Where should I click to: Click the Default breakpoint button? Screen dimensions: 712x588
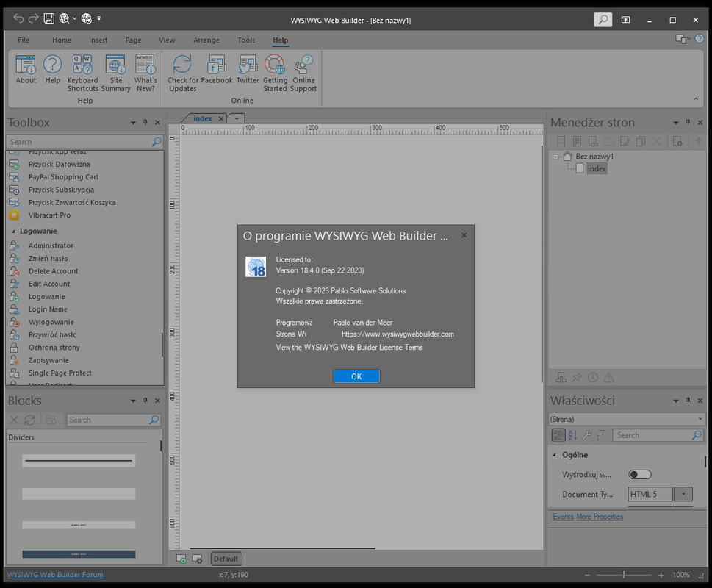tap(226, 559)
